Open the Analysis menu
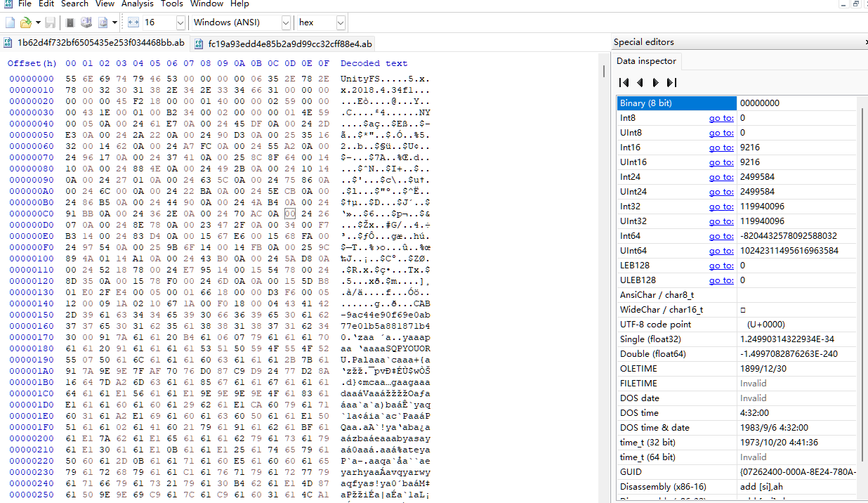Image resolution: width=868 pixels, height=503 pixels. pos(138,4)
